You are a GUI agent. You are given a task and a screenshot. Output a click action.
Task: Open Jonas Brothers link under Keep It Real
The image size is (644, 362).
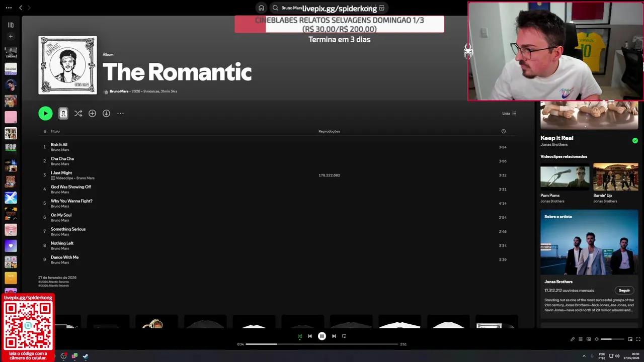[554, 145]
